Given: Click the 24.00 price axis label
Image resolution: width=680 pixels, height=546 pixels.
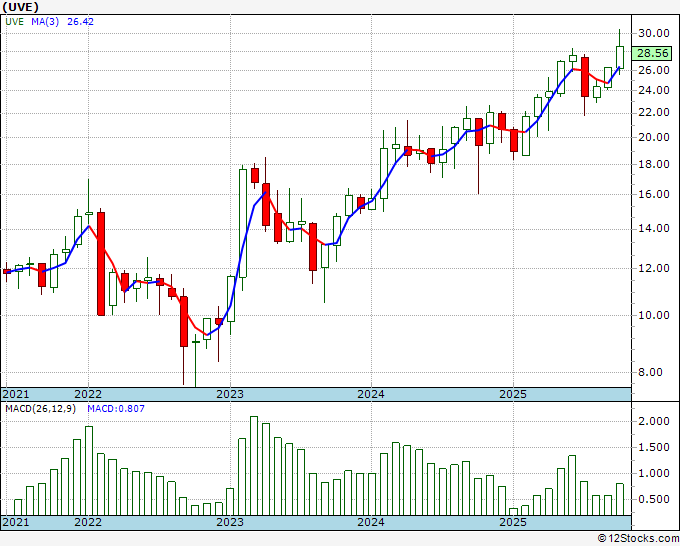Looking at the screenshot, I should click(x=654, y=90).
